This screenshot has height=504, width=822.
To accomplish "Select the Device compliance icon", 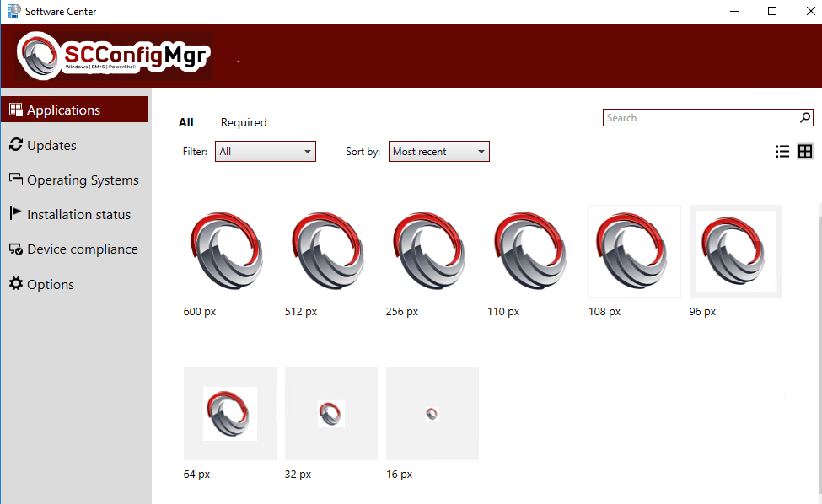I will tap(15, 249).
